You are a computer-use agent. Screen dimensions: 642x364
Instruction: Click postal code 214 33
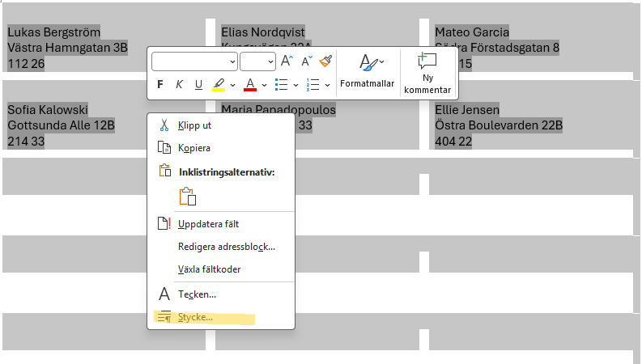coord(26,142)
